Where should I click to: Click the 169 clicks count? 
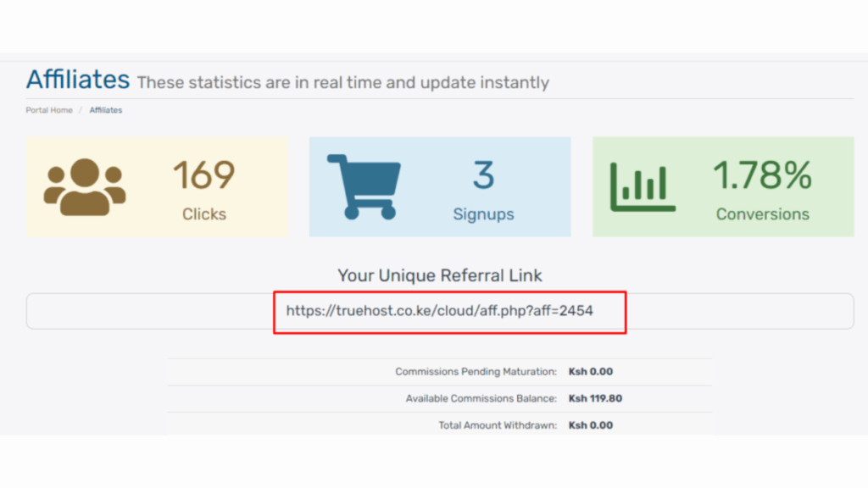pos(204,175)
